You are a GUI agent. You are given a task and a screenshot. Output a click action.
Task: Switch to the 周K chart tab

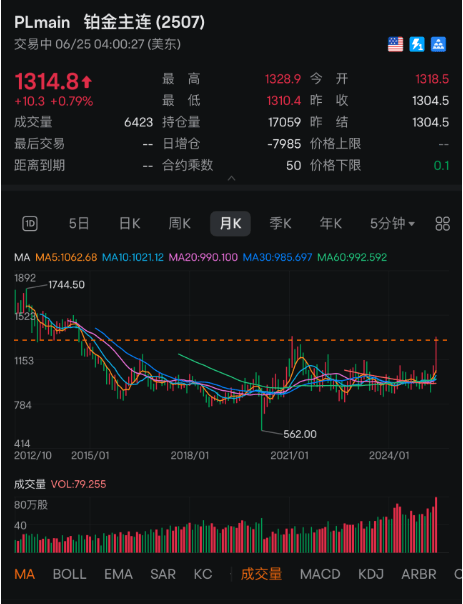point(179,223)
